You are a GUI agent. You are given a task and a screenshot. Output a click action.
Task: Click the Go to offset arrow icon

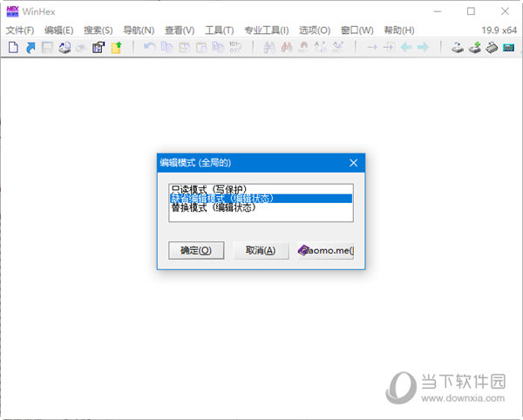372,47
